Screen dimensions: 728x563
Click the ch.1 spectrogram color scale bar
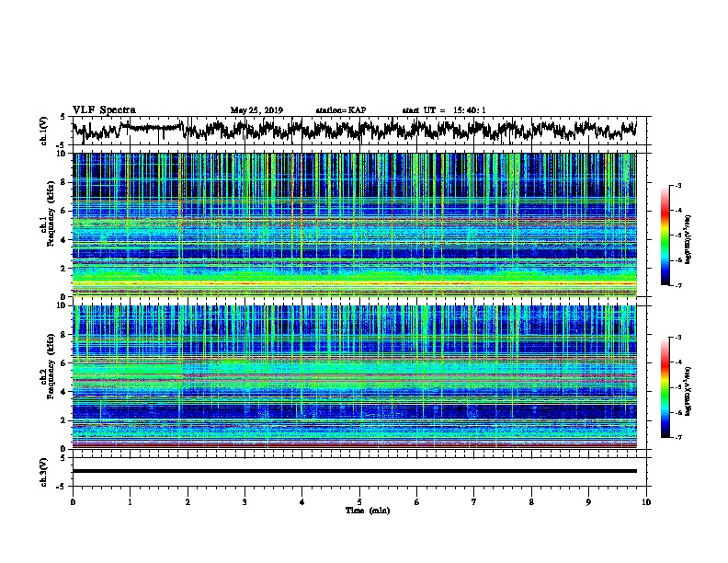[x=665, y=236]
